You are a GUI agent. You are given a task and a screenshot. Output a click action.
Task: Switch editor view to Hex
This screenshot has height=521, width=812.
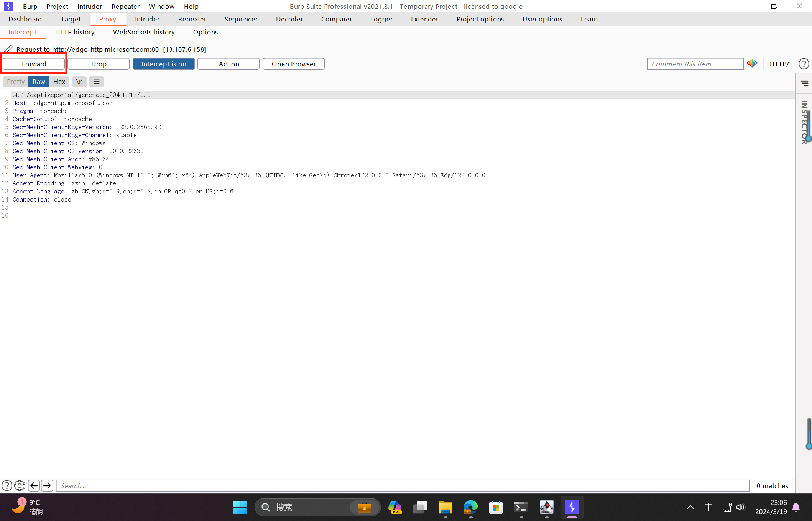(59, 82)
